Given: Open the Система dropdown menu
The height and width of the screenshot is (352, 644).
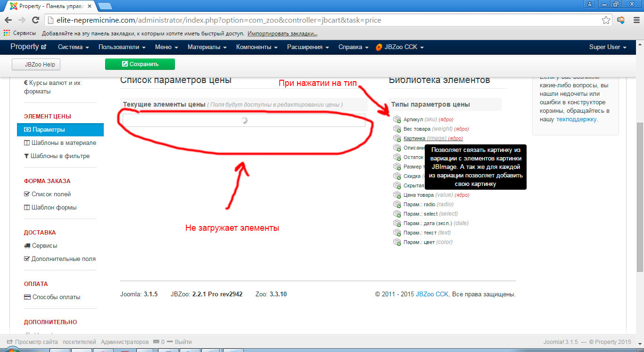Looking at the screenshot, I should click(x=73, y=47).
